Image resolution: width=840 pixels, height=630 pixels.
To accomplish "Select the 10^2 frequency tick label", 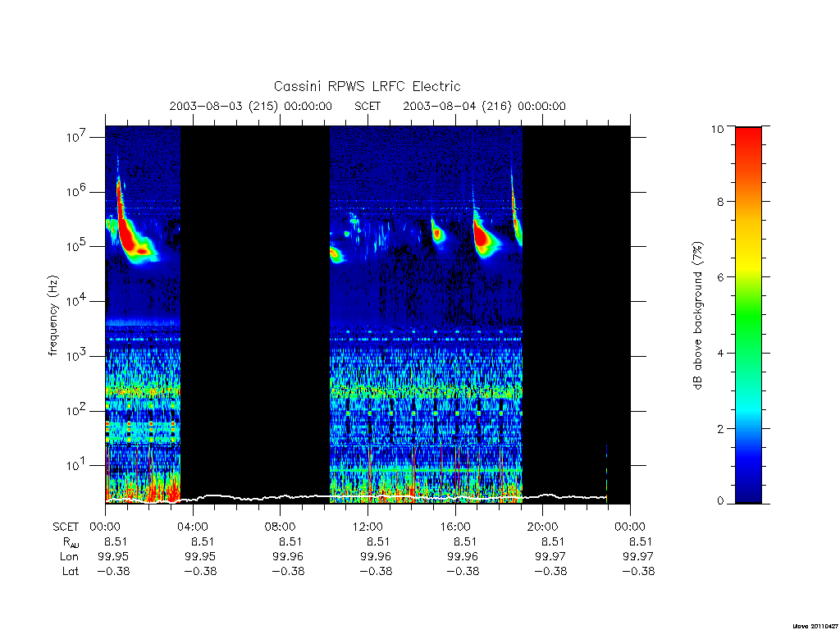I will [x=76, y=410].
